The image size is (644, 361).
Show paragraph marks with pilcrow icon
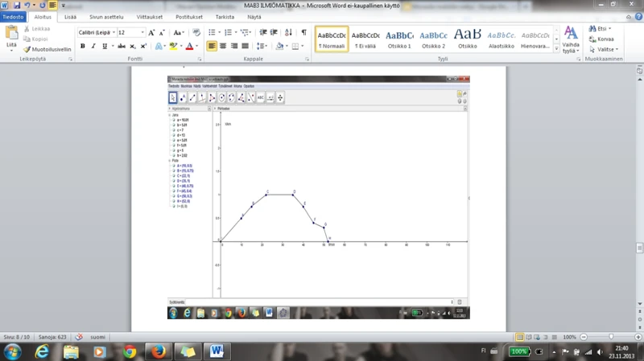pos(303,33)
